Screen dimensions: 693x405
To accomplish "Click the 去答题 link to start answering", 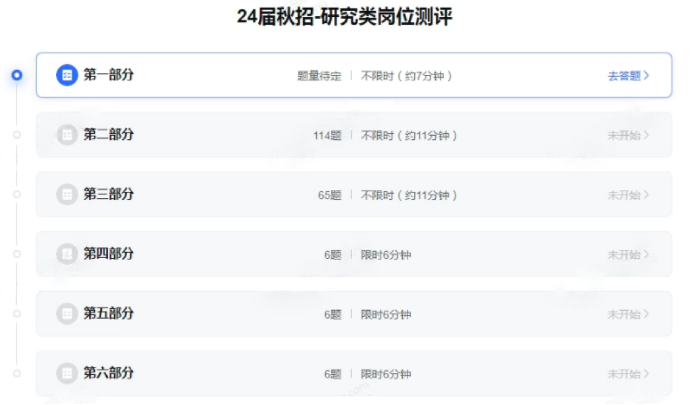I will 628,76.
